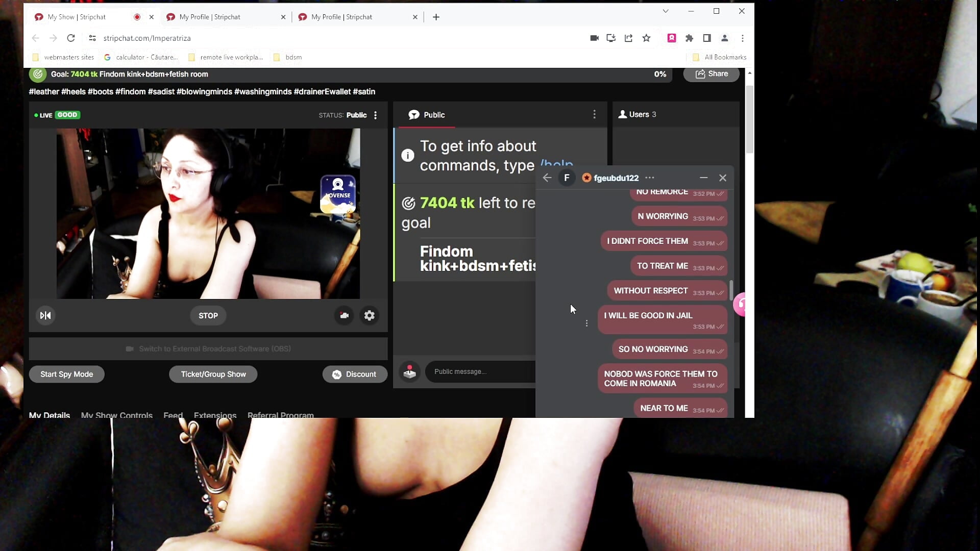This screenshot has height=551, width=980.
Task: Open the webmasters sites bookmark folder
Action: point(63,57)
